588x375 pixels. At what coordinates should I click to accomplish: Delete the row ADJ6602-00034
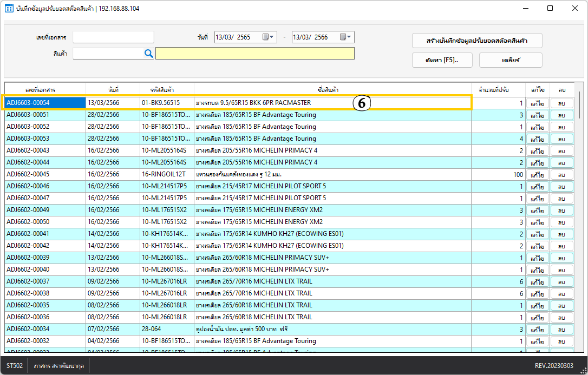point(561,330)
